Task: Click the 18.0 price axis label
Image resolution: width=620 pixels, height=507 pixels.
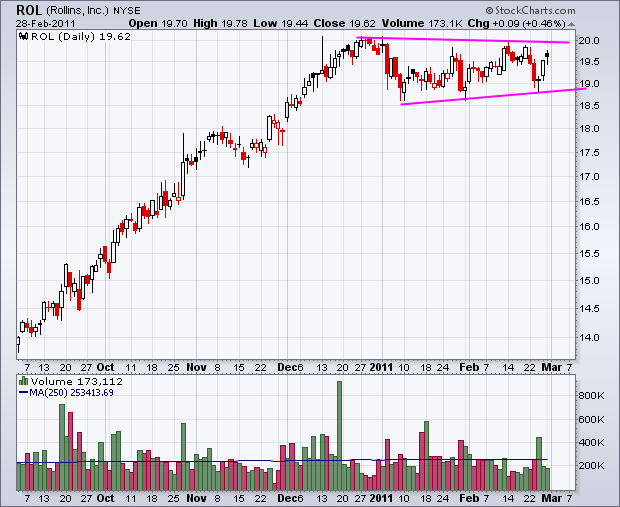Action: (589, 129)
